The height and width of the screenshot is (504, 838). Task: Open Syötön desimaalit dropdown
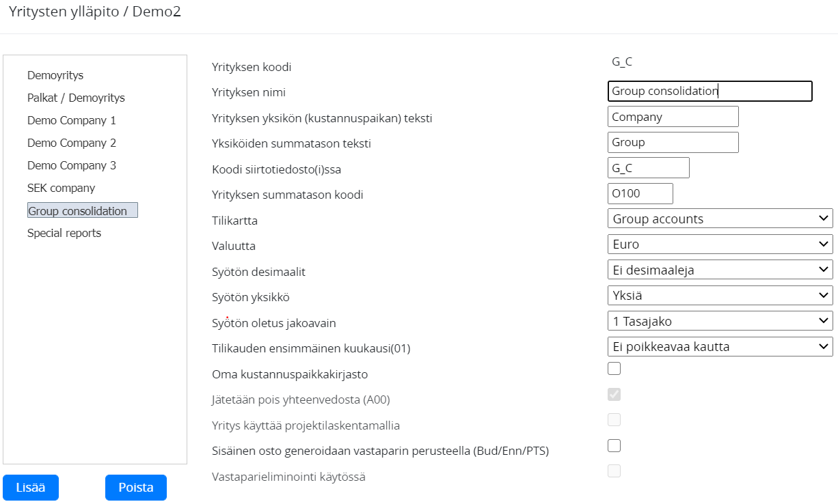click(x=720, y=270)
